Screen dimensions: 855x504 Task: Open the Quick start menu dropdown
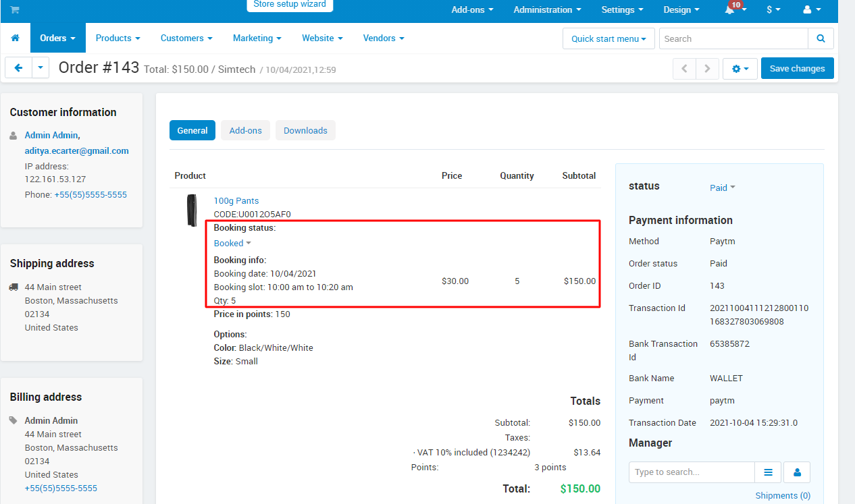coord(608,39)
